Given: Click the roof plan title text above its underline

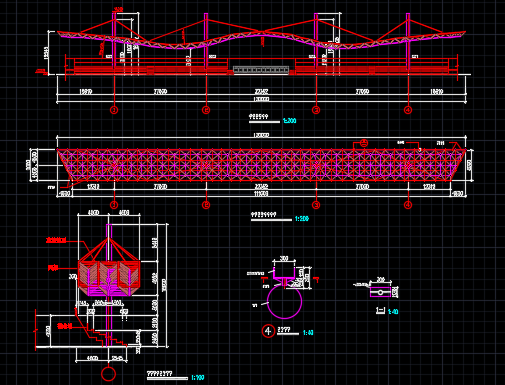Looking at the screenshot, I should [264, 215].
